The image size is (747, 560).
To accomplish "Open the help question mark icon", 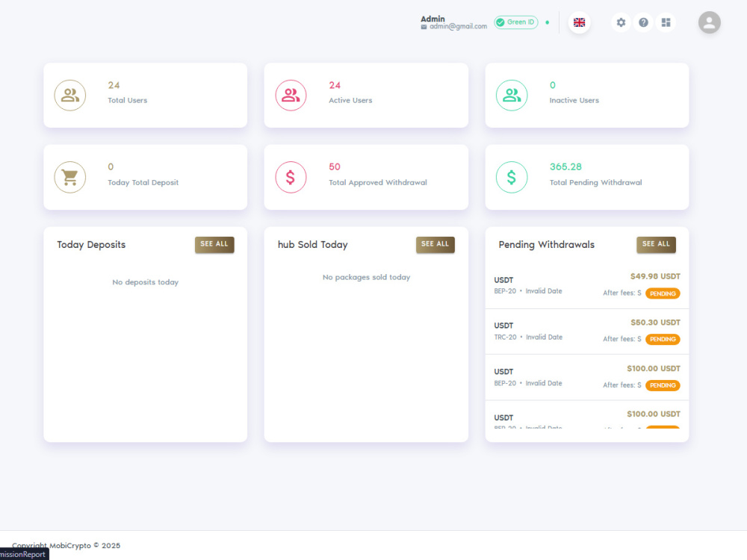I will (643, 22).
